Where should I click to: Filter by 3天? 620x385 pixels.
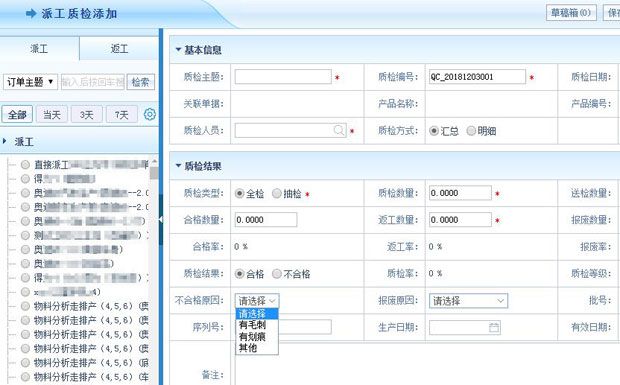(x=87, y=115)
